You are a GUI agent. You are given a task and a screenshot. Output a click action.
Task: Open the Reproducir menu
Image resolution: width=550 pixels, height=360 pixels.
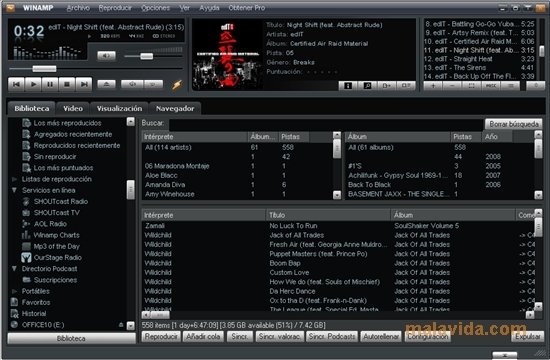[115, 8]
